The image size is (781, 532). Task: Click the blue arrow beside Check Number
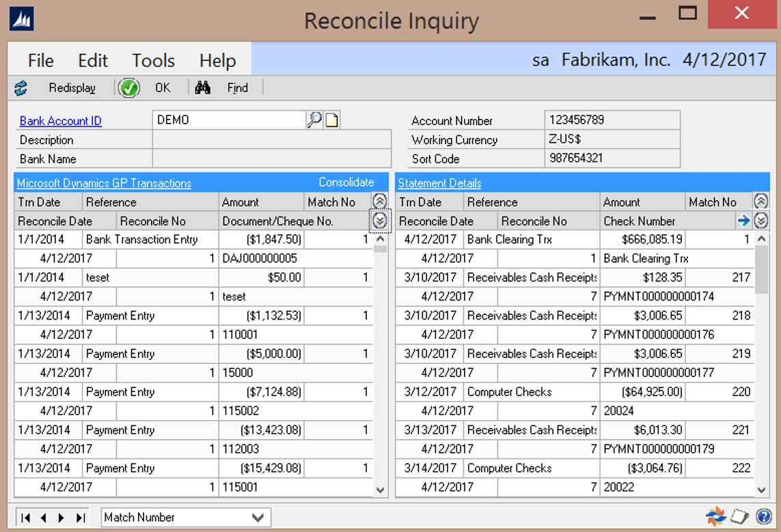point(744,221)
